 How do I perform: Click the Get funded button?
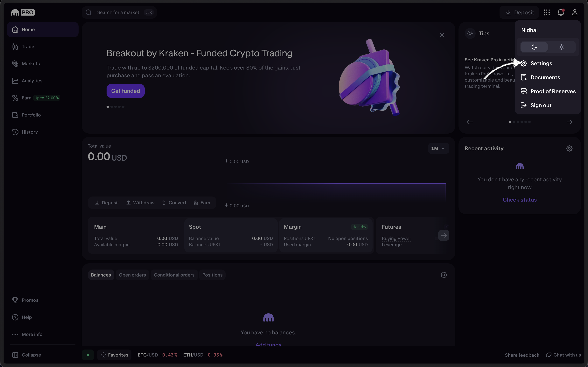pos(126,91)
